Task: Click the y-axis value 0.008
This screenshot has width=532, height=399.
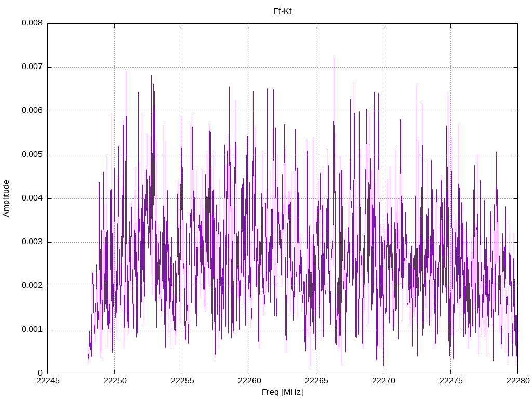Action: click(x=32, y=23)
